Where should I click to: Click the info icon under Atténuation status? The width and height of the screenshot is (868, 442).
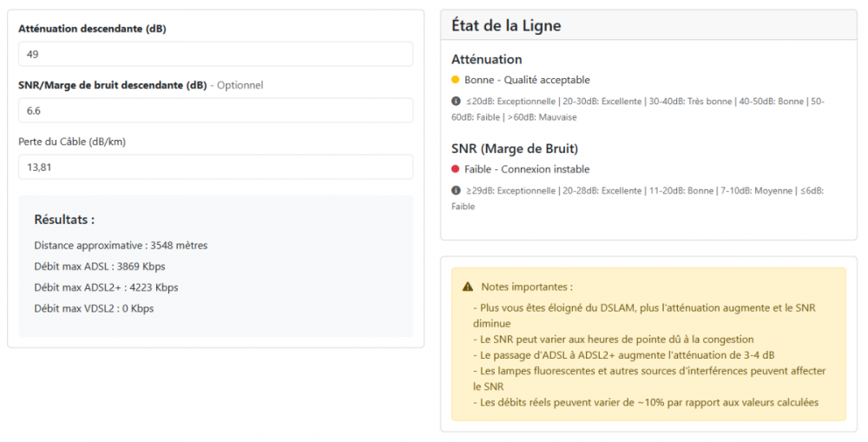tap(456, 102)
